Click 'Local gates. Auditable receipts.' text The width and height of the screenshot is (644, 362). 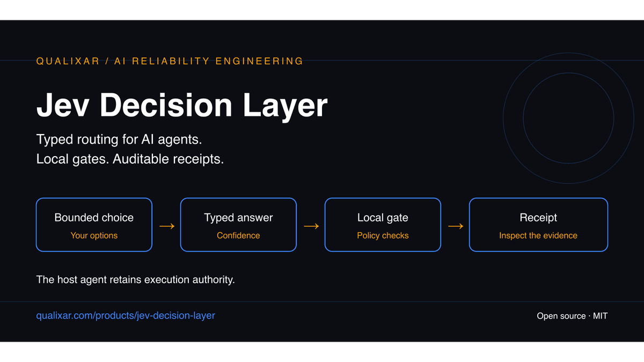click(x=130, y=159)
